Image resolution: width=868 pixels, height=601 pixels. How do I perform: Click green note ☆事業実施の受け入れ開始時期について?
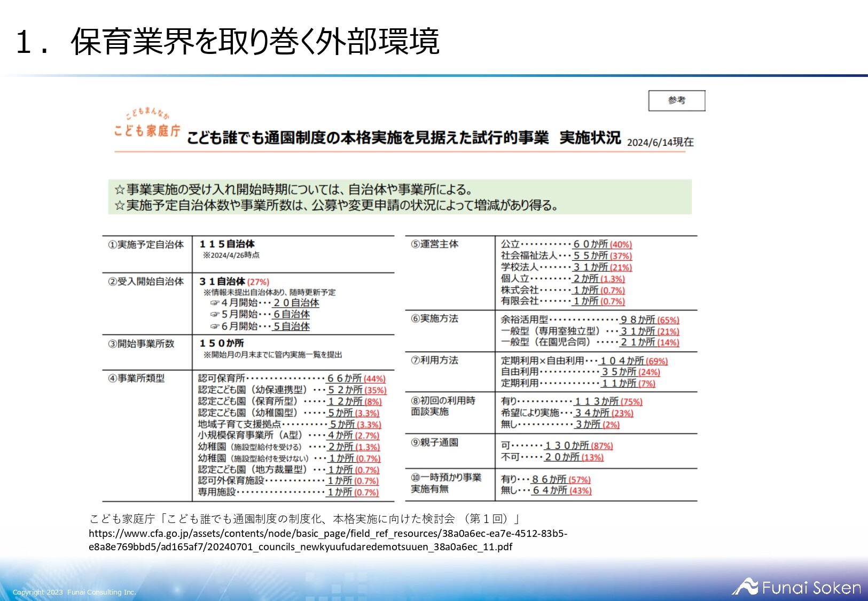[x=294, y=190]
